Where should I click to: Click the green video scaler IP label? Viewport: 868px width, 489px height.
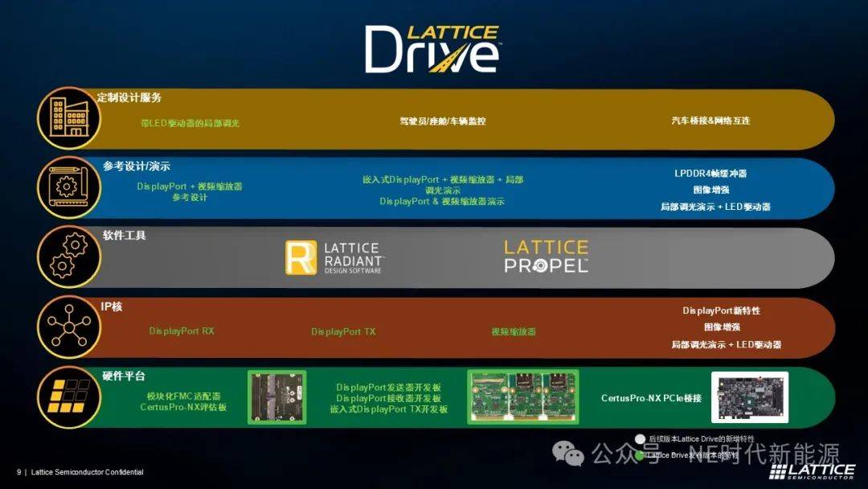tap(514, 331)
